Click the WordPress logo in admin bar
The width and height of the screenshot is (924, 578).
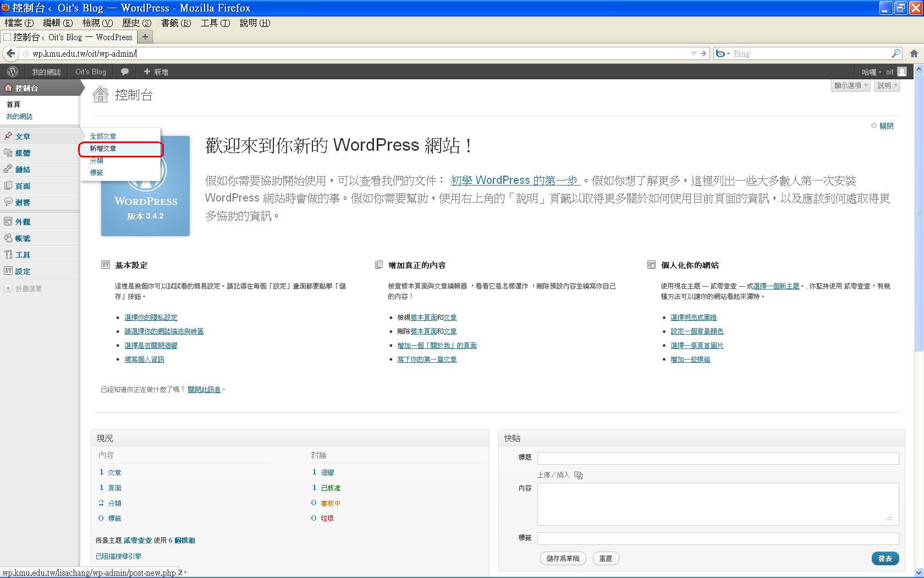pyautogui.click(x=12, y=72)
